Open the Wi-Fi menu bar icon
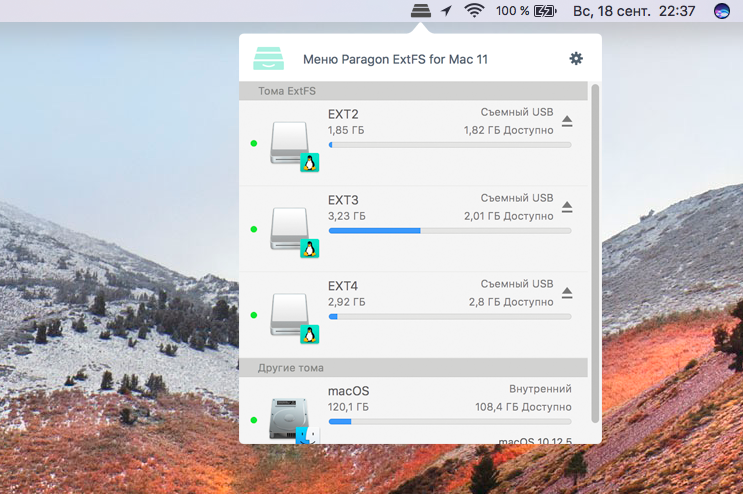 pos(474,10)
